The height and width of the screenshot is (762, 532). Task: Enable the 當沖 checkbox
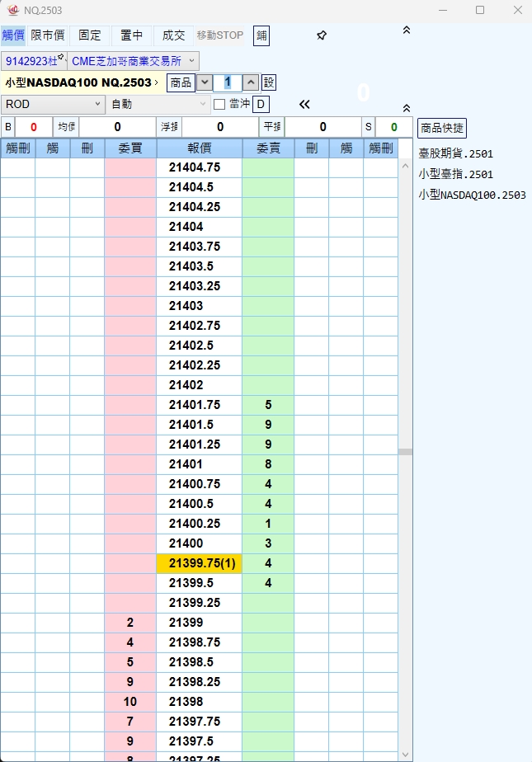[219, 105]
